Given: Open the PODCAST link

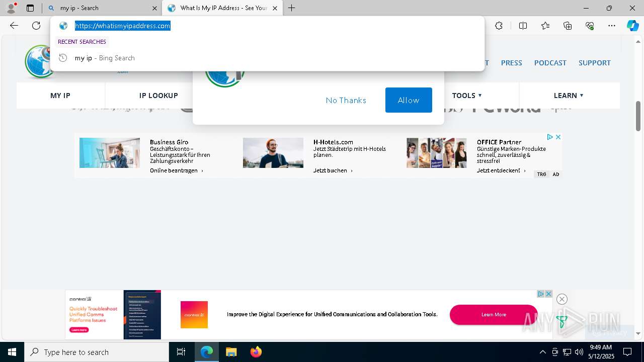Looking at the screenshot, I should 550,63.
